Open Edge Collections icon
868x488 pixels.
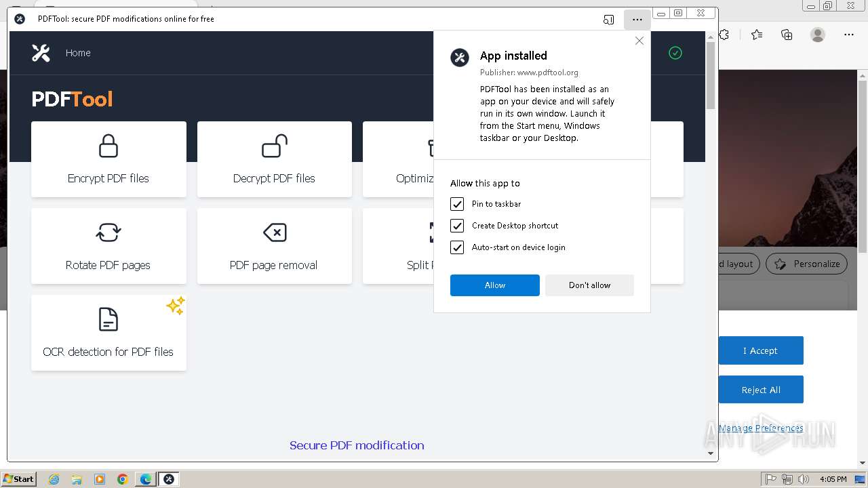click(x=787, y=35)
